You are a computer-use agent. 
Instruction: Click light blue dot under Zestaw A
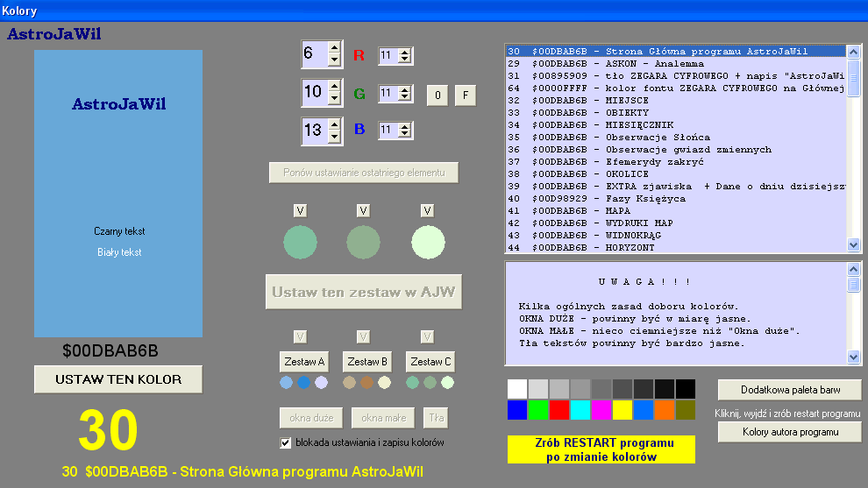286,382
